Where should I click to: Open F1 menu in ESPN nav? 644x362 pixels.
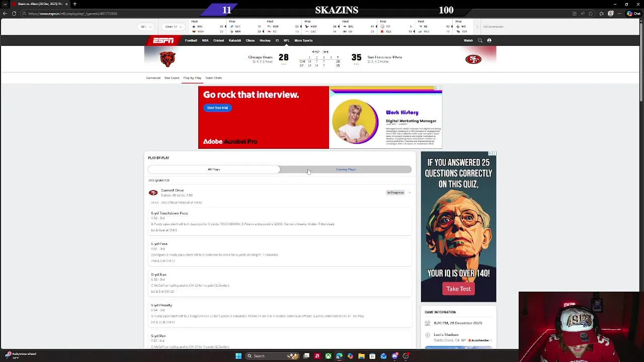click(x=277, y=40)
